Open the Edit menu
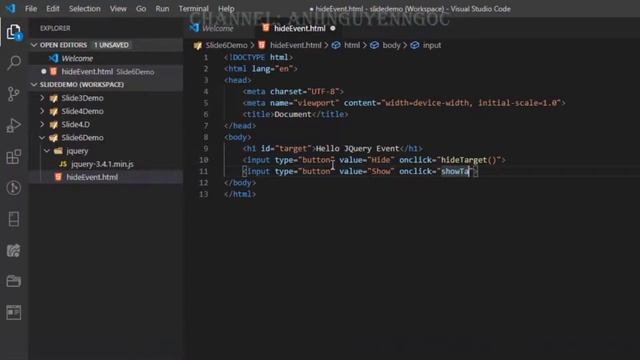 [52, 9]
